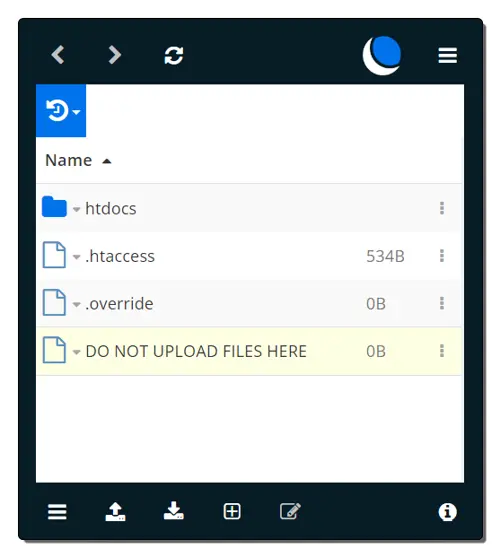
Task: Open the htdocs folder name
Action: (110, 209)
